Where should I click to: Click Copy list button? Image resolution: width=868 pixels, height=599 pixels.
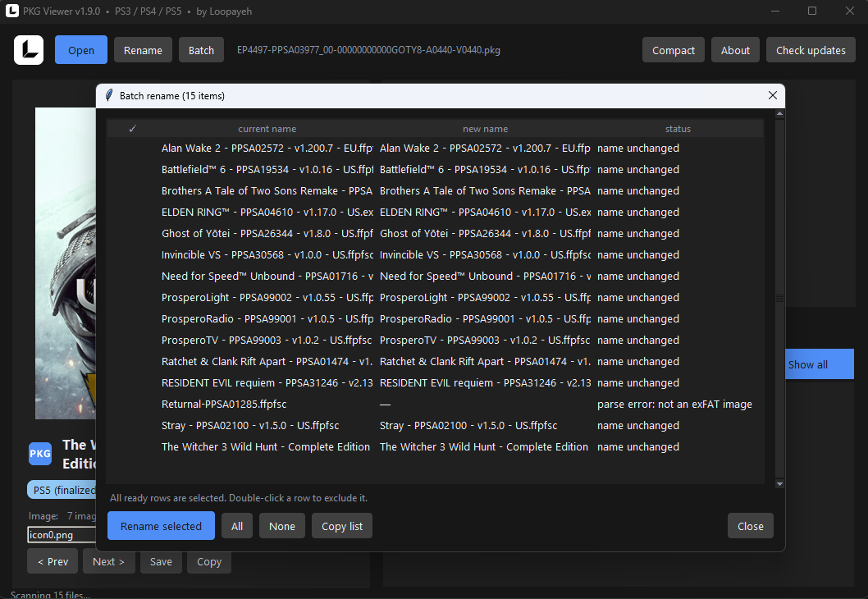342,526
